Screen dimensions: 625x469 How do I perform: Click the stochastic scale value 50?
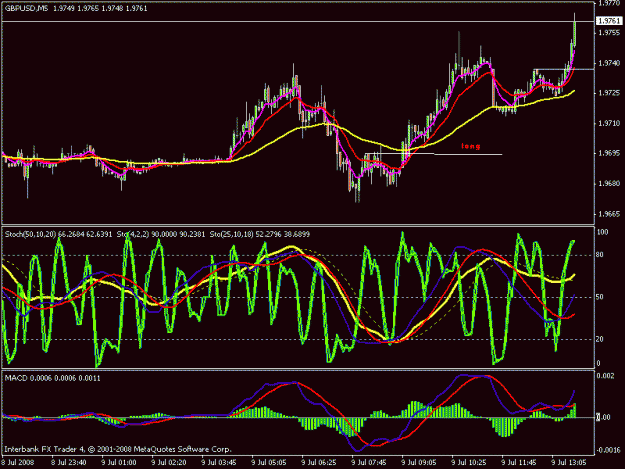600,297
